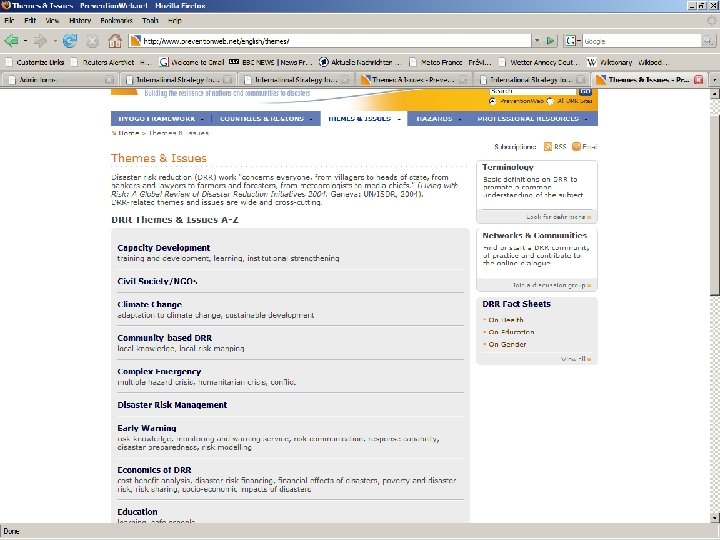Image resolution: width=720 pixels, height=540 pixels.
Task: Open the Welcome to Gmail bookmark
Action: pyautogui.click(x=191, y=62)
